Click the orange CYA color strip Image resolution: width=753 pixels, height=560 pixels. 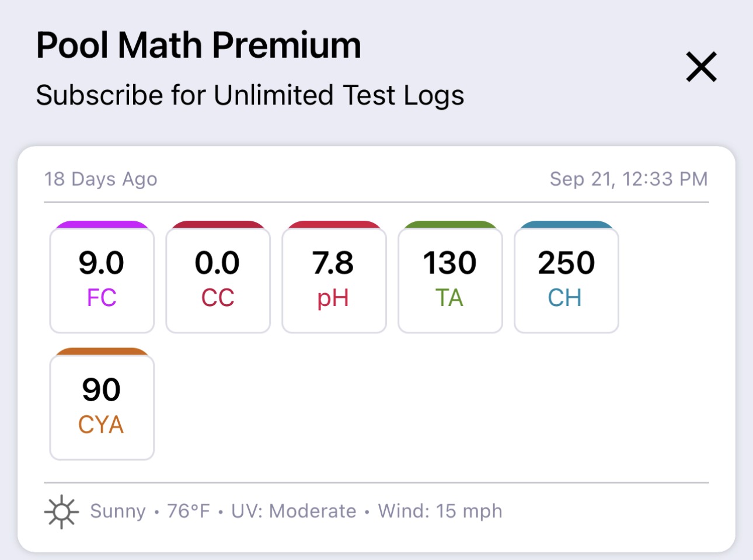102,351
